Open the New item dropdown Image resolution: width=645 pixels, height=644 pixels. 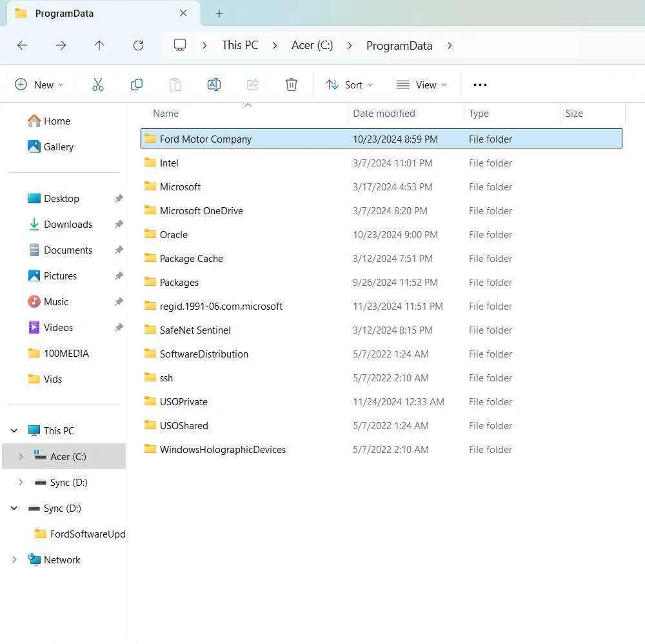(x=39, y=85)
